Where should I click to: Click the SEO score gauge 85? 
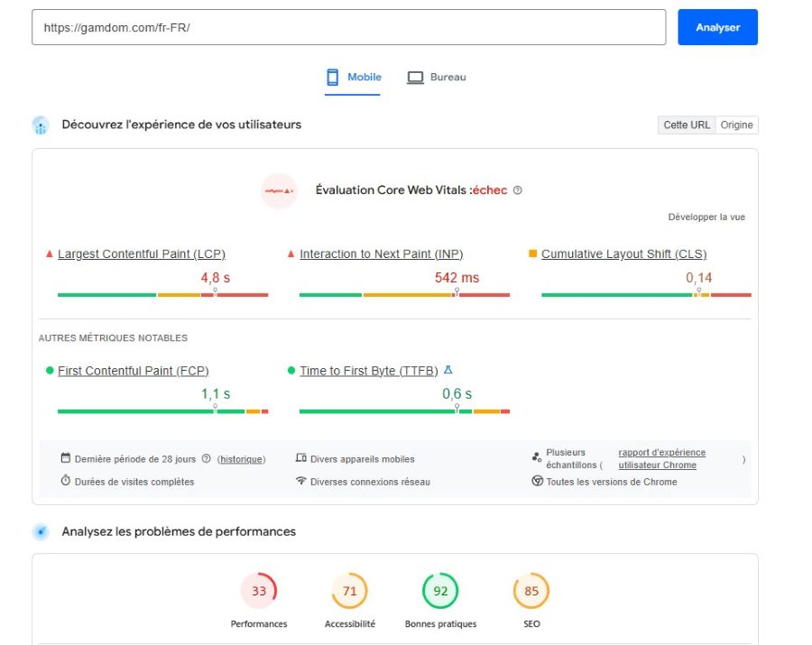coord(531,591)
